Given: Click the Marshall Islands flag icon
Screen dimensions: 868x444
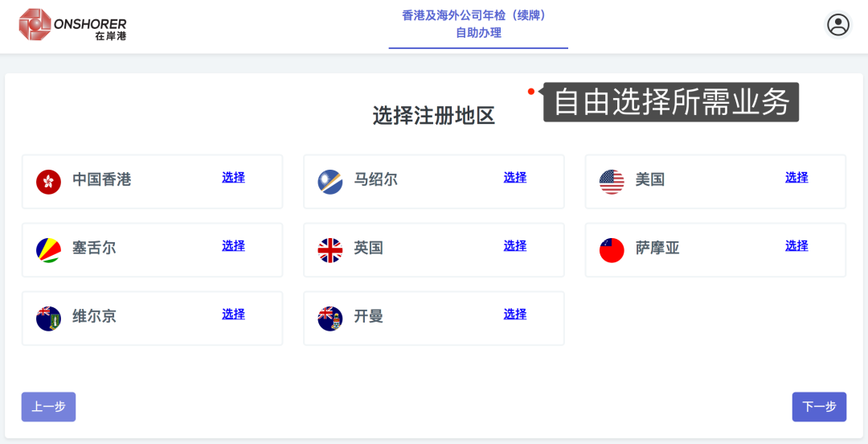Looking at the screenshot, I should click(330, 182).
